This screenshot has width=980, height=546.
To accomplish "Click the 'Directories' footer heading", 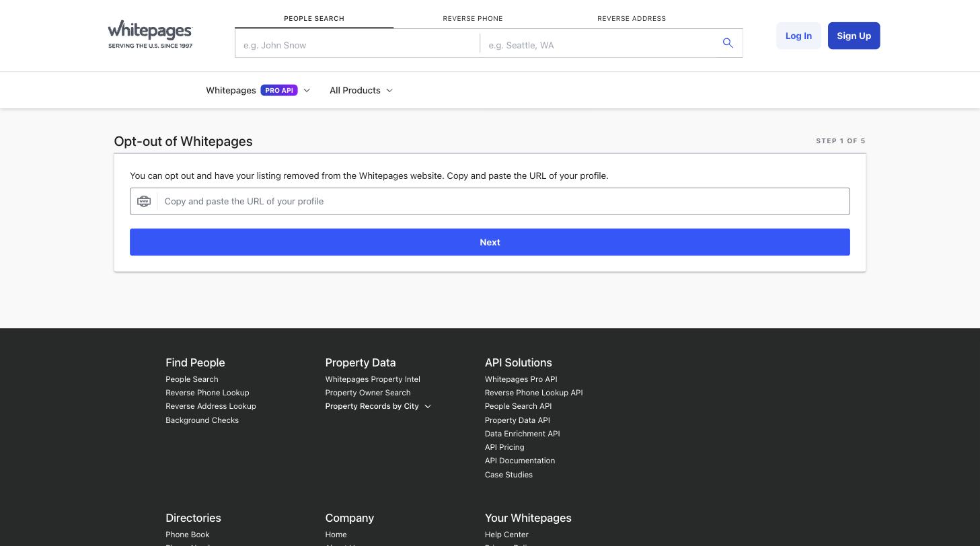I will coord(193,518).
